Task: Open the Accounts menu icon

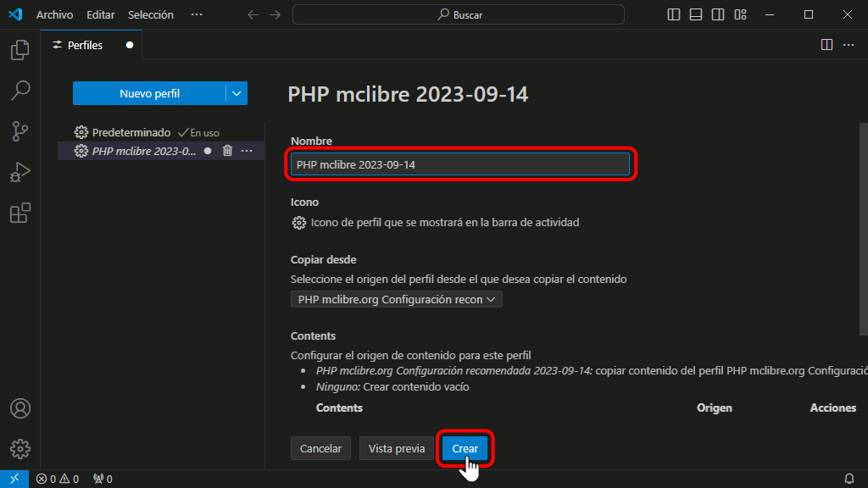Action: (x=20, y=408)
